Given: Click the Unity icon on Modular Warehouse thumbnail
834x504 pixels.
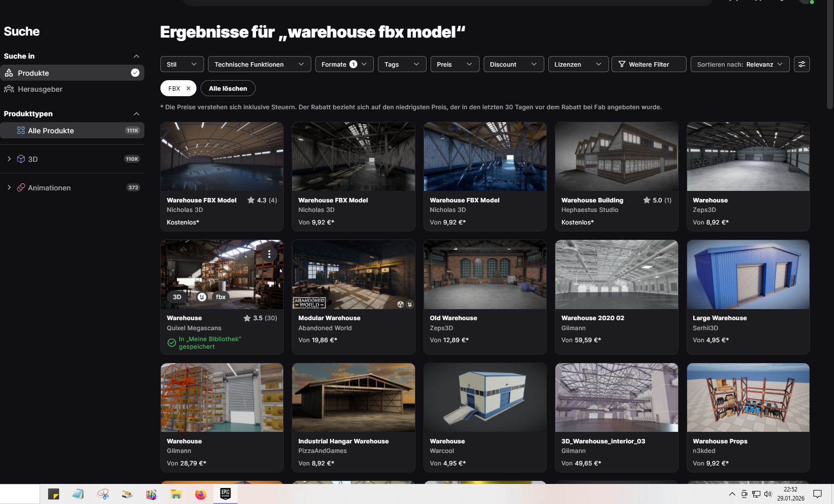Looking at the screenshot, I should [x=400, y=304].
